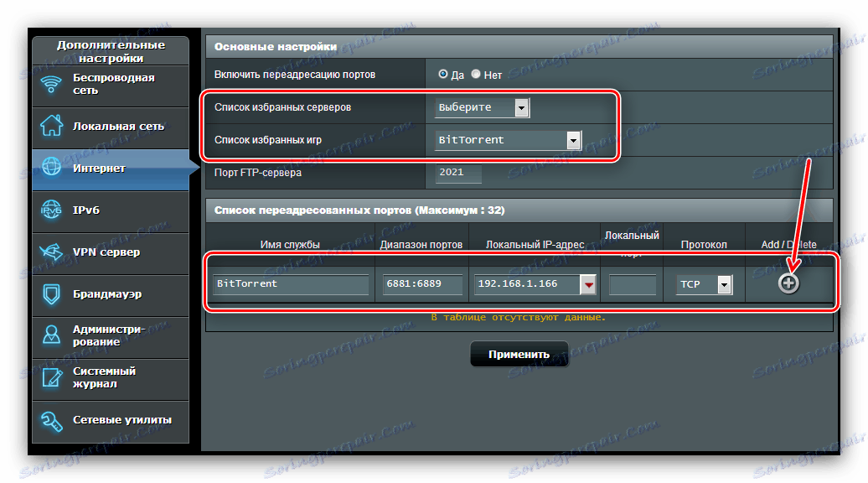Click the administration user icon

pos(51,335)
